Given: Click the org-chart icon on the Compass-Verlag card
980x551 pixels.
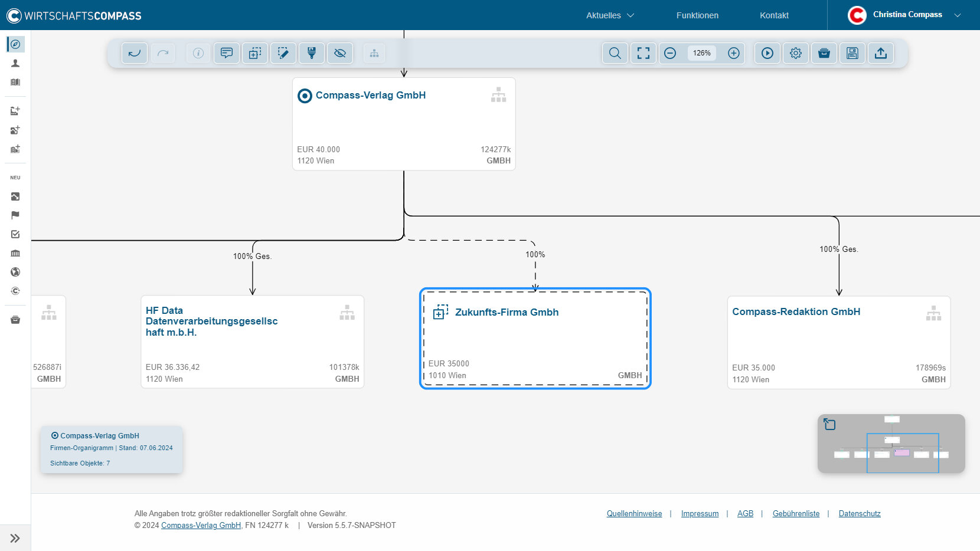Looking at the screenshot, I should click(499, 95).
